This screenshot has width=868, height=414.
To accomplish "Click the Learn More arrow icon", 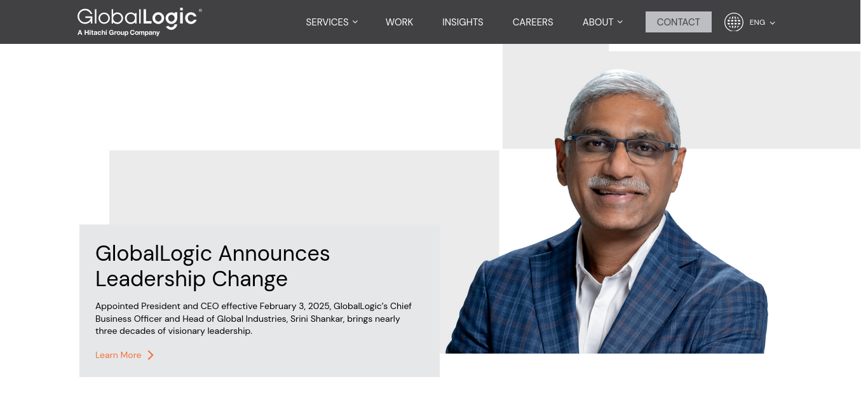I will tap(151, 355).
